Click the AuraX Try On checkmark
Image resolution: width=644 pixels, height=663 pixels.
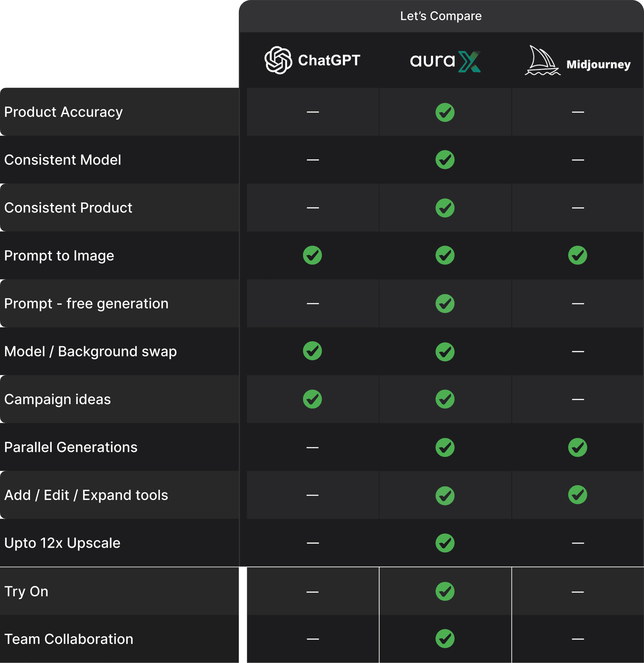pyautogui.click(x=445, y=591)
